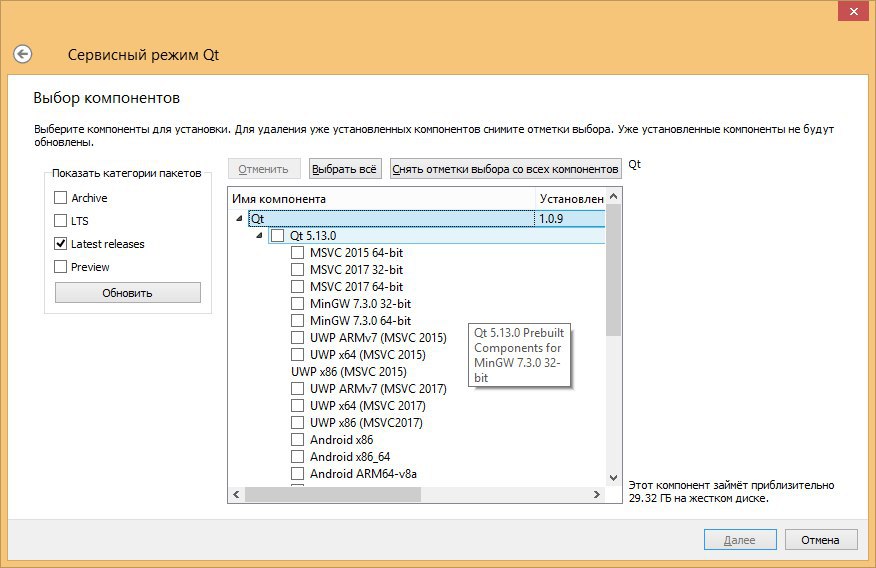Click the vertical scrollbar thumb
The height and width of the screenshot is (568, 876).
click(x=613, y=270)
